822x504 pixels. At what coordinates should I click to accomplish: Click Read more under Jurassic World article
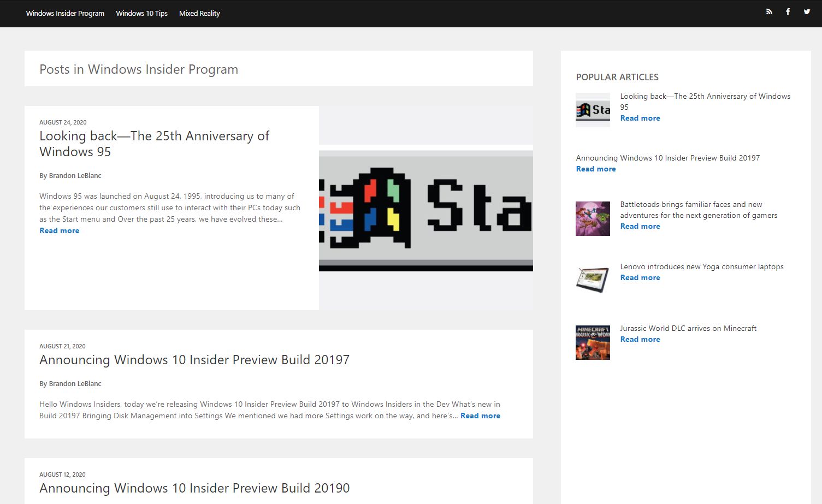tap(640, 339)
